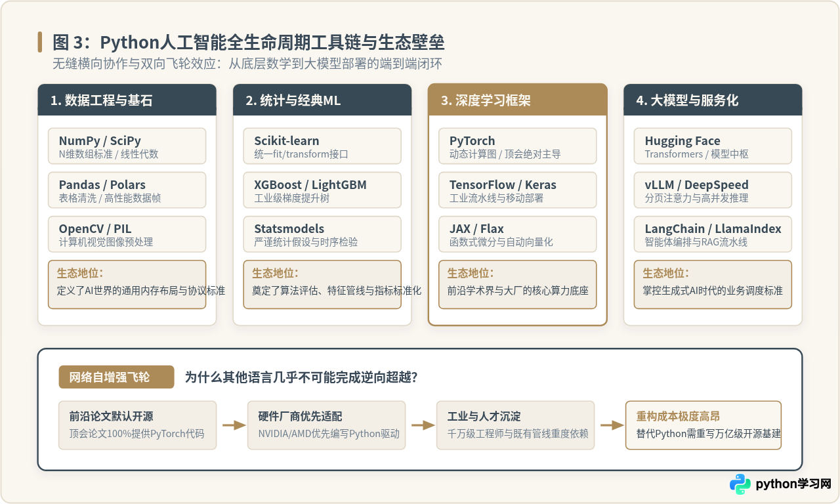840x504 pixels.
Task: Click the "JAX / Flax" card
Action: (x=518, y=234)
